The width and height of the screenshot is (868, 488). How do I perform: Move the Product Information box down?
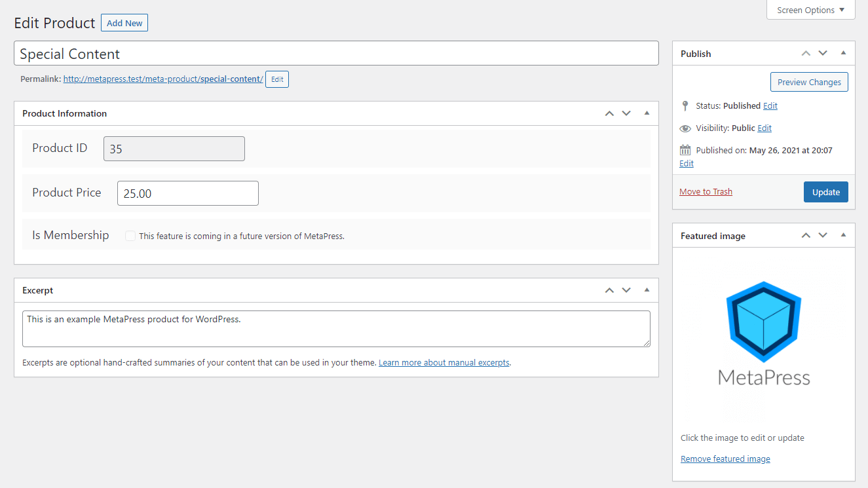(626, 113)
